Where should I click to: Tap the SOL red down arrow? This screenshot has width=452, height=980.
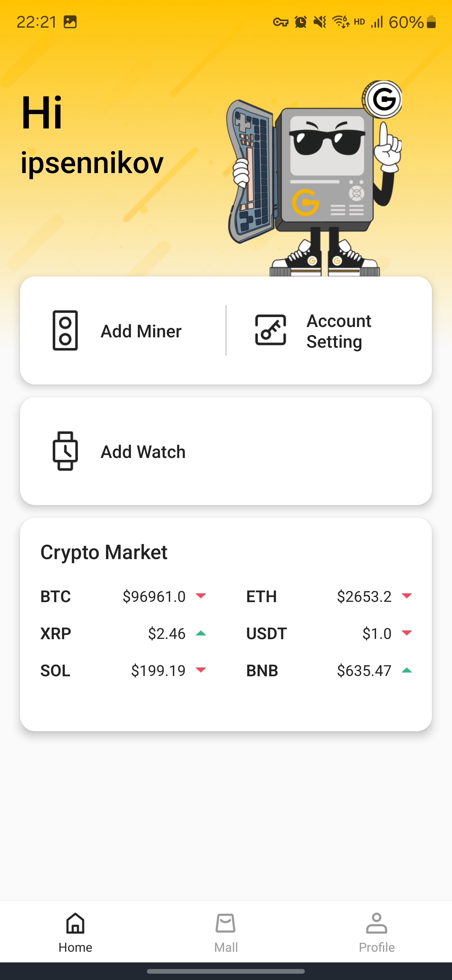coord(201,670)
